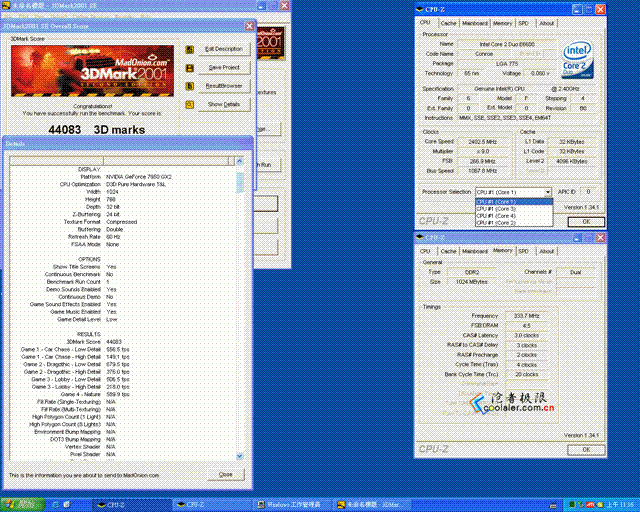
Task: Expand the Processor Selection dropdown arrow
Action: point(547,192)
